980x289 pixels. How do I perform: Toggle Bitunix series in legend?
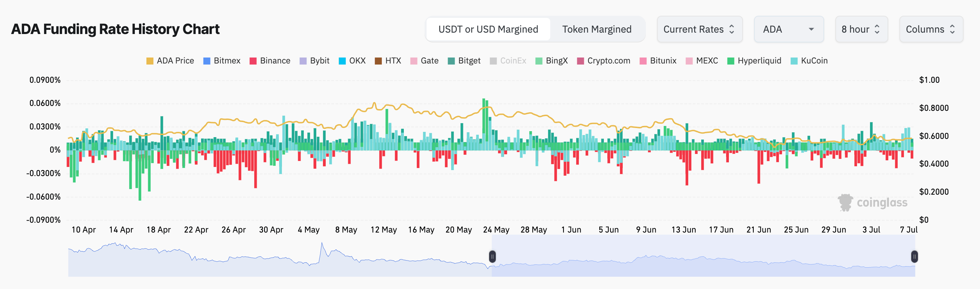pos(658,61)
